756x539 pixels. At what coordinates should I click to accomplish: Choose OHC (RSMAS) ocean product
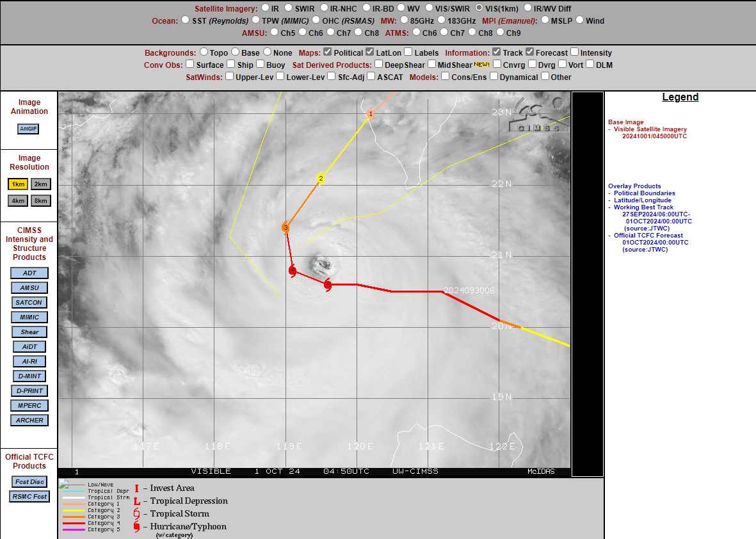tap(316, 20)
